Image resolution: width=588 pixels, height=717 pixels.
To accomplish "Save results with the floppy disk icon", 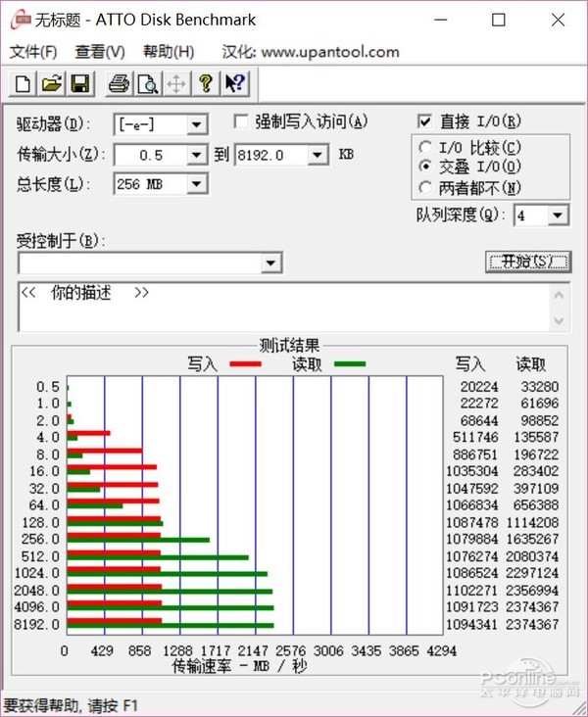I will [80, 84].
